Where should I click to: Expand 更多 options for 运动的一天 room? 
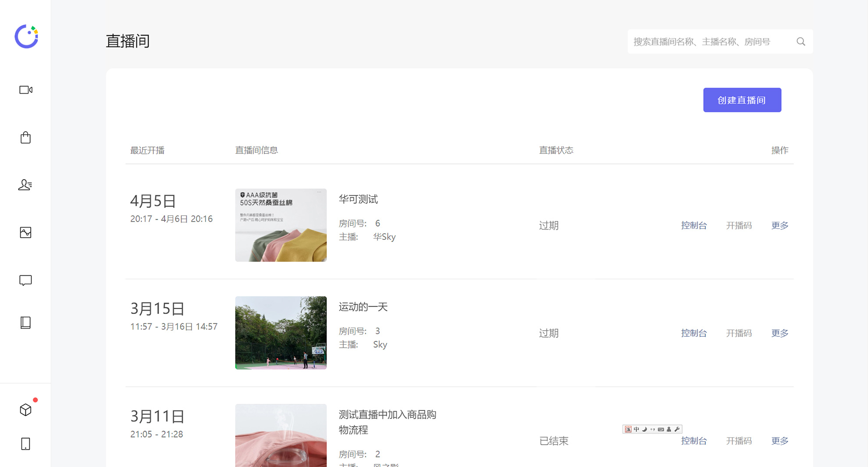[x=779, y=333]
